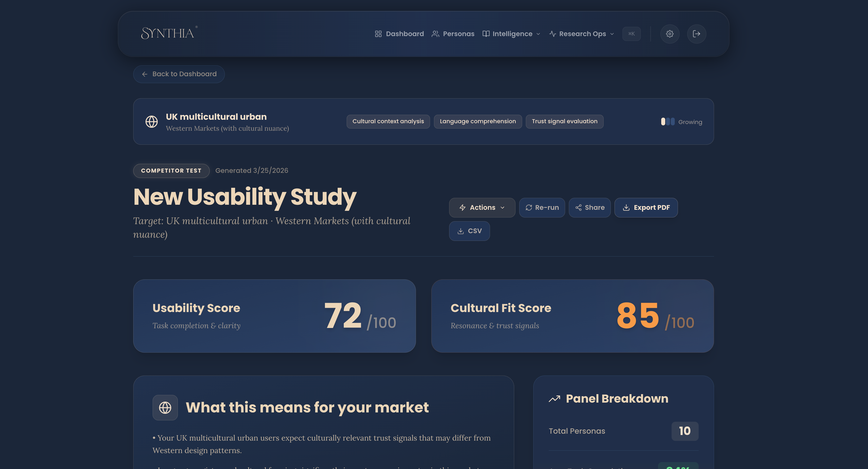Click the globe icon next to market heading
Viewport: 868px width, 469px height.
165,407
